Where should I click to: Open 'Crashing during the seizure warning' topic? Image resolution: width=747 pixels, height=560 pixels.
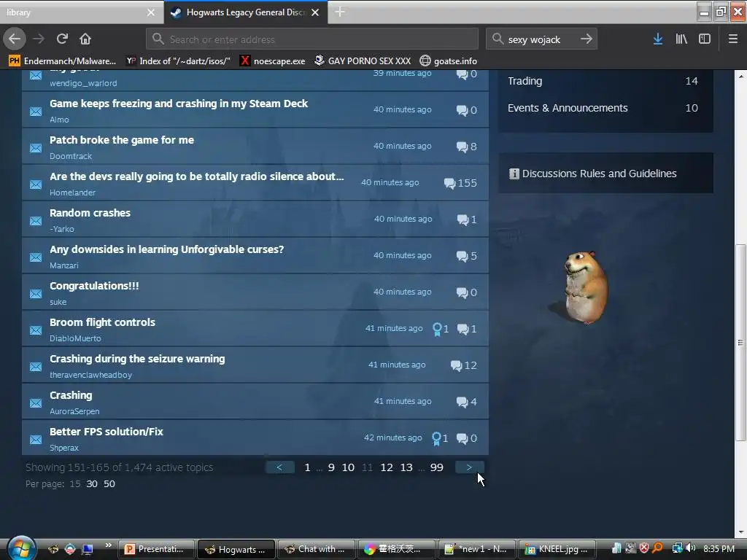[x=137, y=359]
